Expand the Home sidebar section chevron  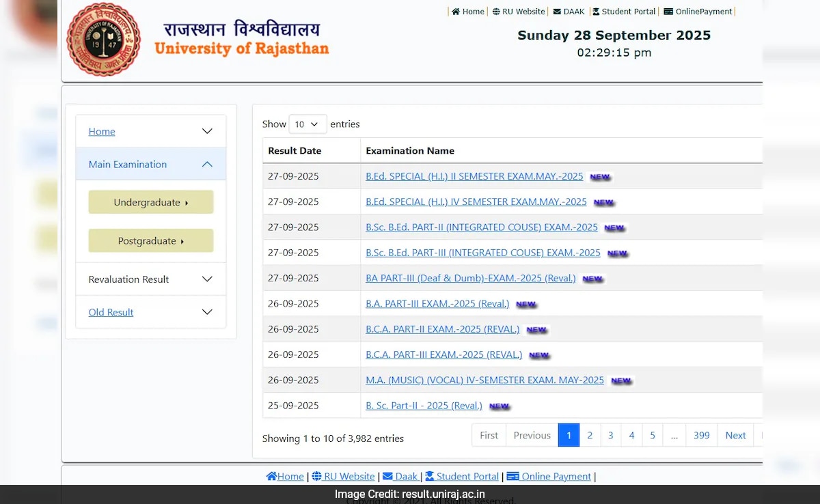coord(207,131)
